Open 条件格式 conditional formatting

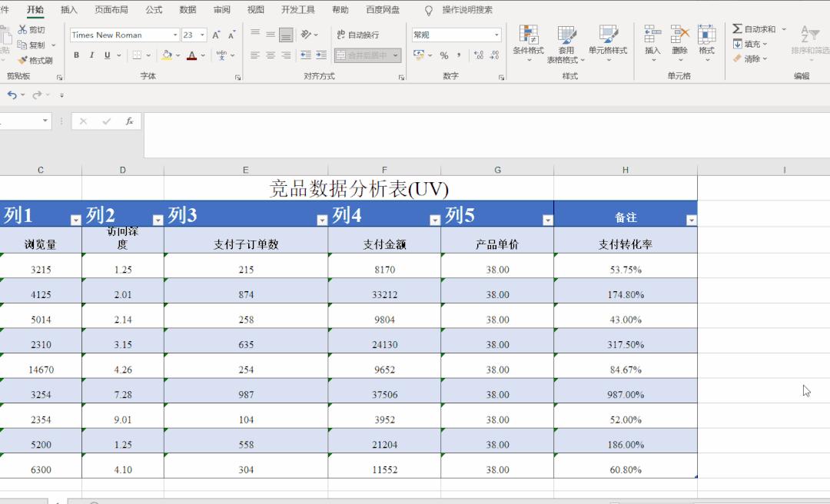[x=528, y=42]
